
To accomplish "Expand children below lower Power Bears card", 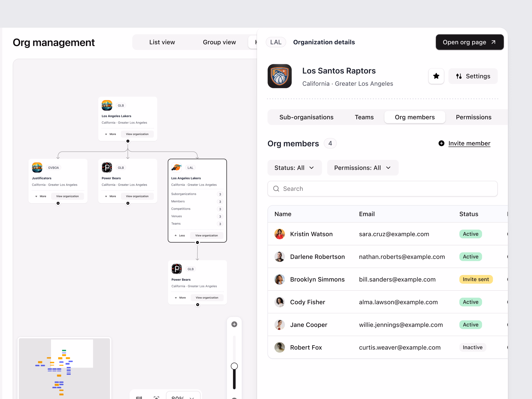I will [x=198, y=305].
